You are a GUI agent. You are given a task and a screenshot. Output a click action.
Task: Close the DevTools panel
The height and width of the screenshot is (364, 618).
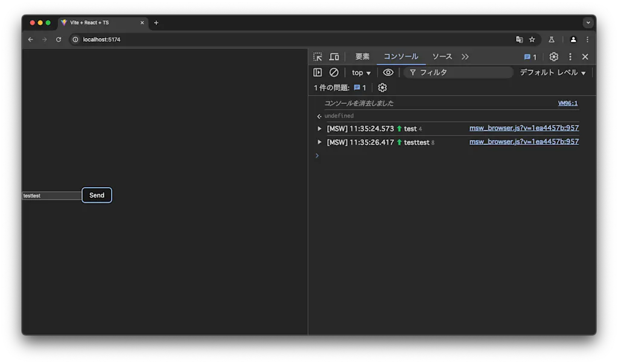click(585, 57)
